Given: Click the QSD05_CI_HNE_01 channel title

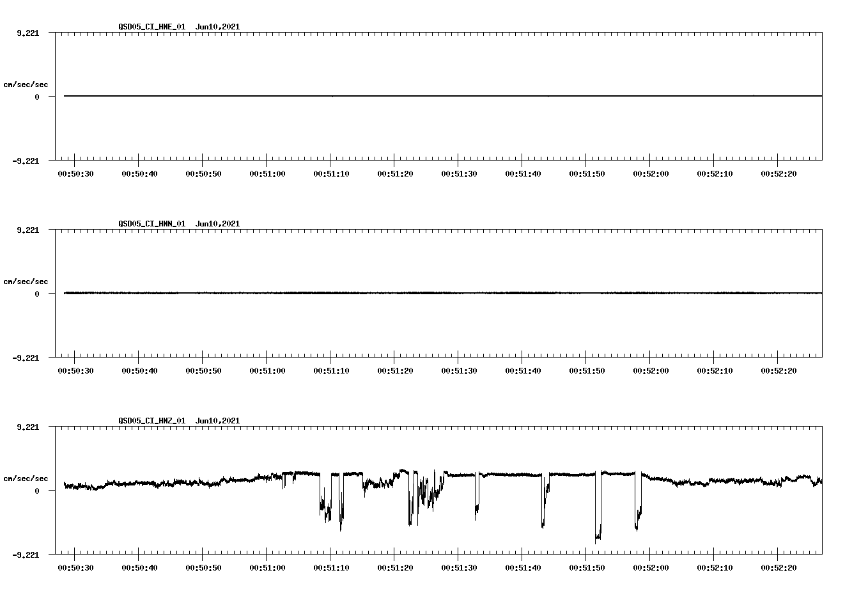Looking at the screenshot, I should click(x=152, y=27).
